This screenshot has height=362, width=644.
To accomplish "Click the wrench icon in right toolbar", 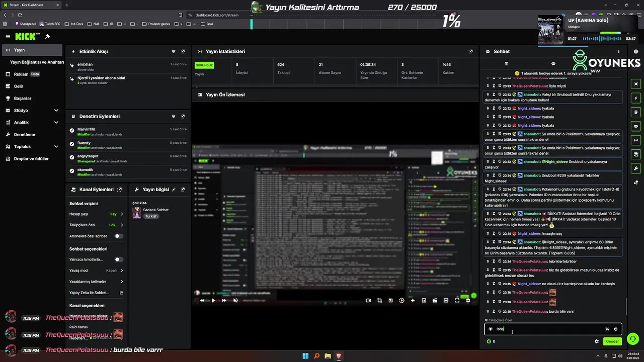I will [x=636, y=168].
